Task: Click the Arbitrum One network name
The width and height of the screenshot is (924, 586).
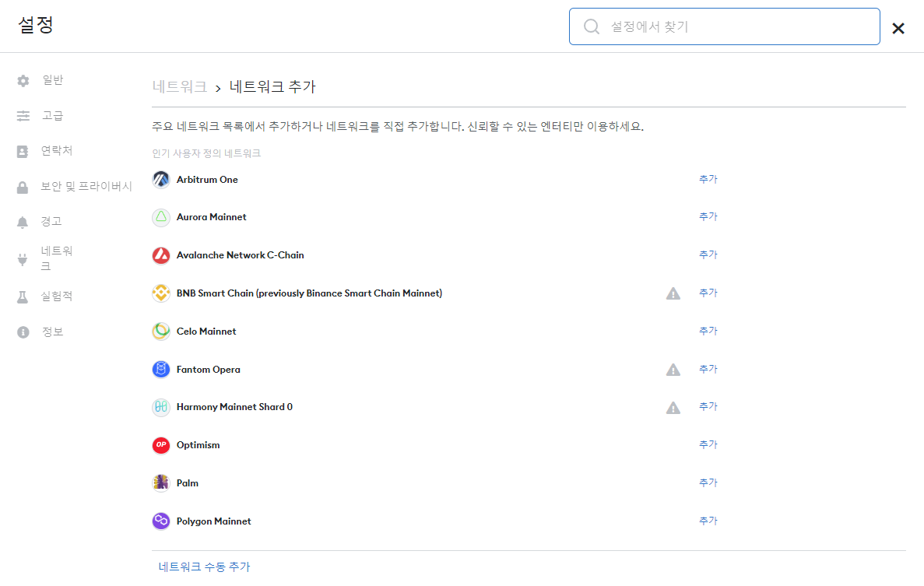Action: click(x=207, y=180)
